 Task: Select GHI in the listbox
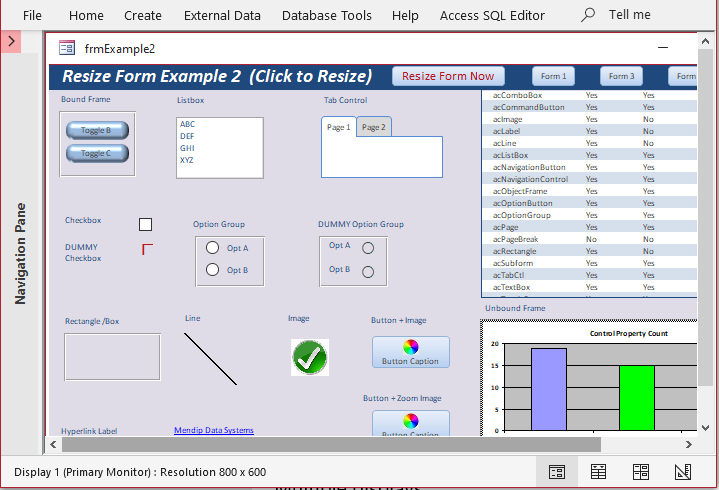tap(187, 148)
